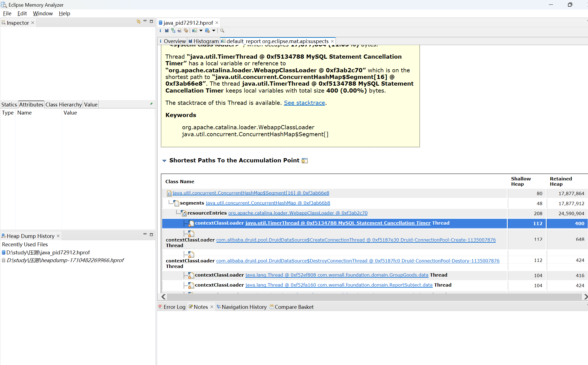588x365 pixels.
Task: Open the WebappClassLoader @ 0xf3ab2c70 link
Action: (298, 213)
